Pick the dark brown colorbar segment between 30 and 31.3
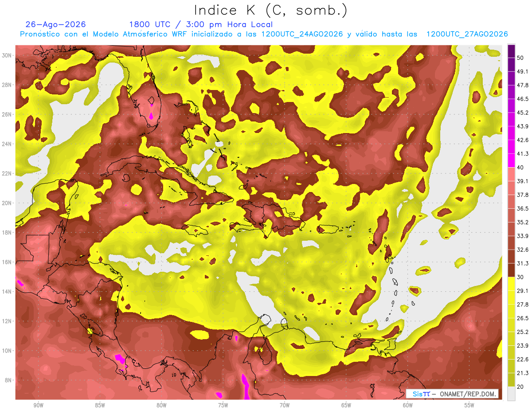The height and width of the screenshot is (411, 532). [511, 270]
